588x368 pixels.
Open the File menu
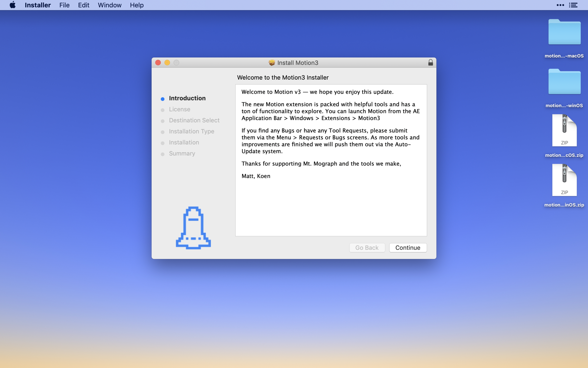click(64, 5)
